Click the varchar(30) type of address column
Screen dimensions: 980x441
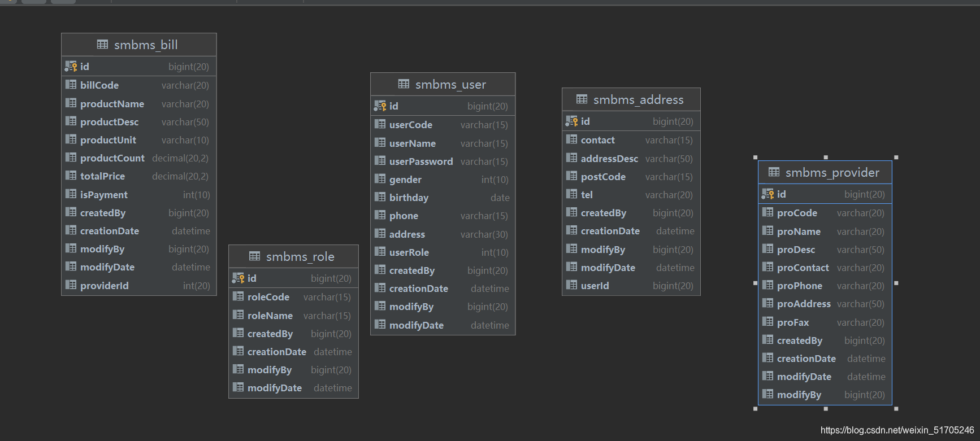point(484,234)
